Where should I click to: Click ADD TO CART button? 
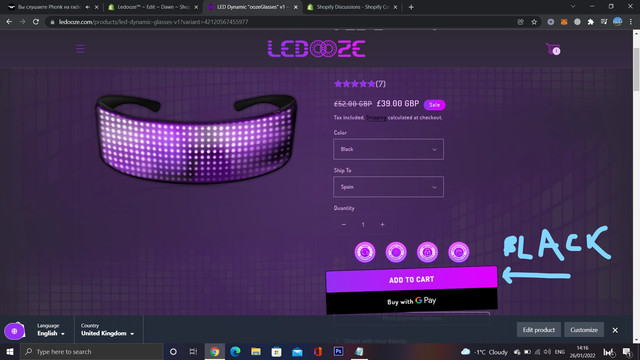(411, 279)
